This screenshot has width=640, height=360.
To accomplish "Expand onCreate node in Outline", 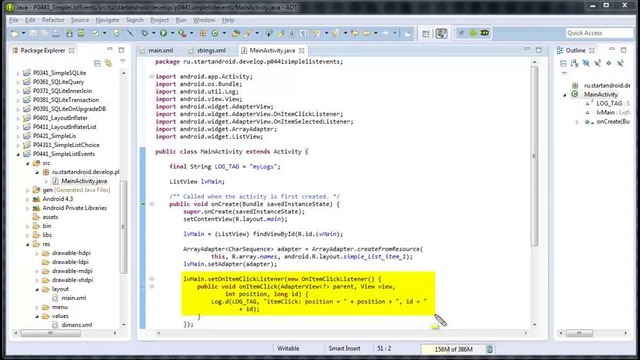I will pos(577,122).
